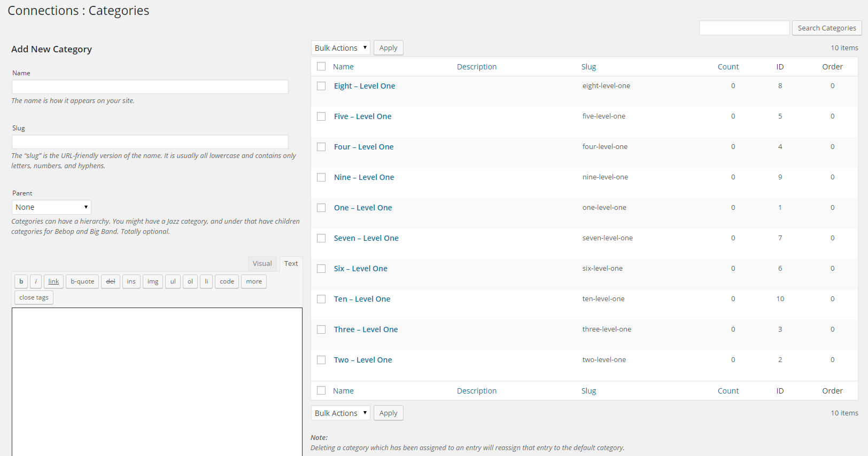
Task: Click the Search Categories button
Action: coord(826,28)
